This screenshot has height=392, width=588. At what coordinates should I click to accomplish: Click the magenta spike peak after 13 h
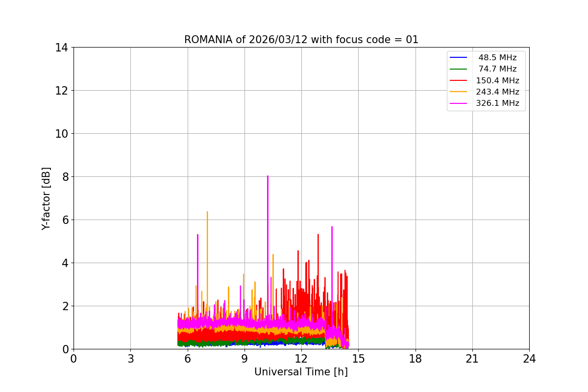click(x=332, y=226)
